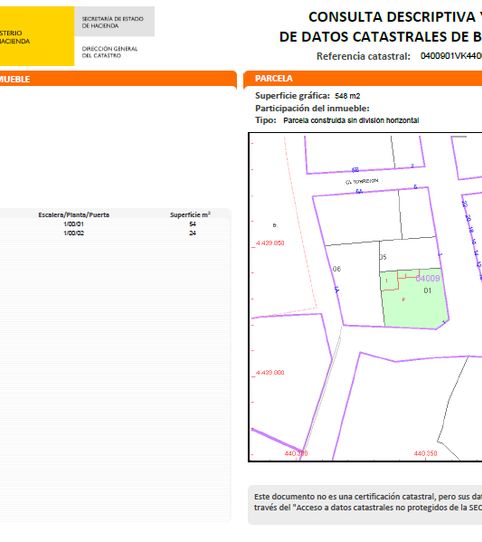
Task: Click the 'Escalera/Planta/Puerta' column header
Action: [x=74, y=215]
